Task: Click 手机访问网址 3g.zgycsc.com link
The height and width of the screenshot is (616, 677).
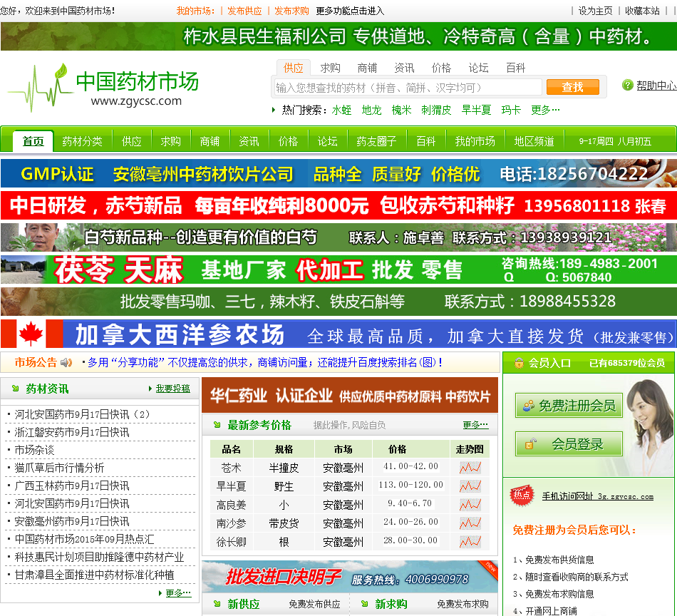Action: (x=598, y=496)
